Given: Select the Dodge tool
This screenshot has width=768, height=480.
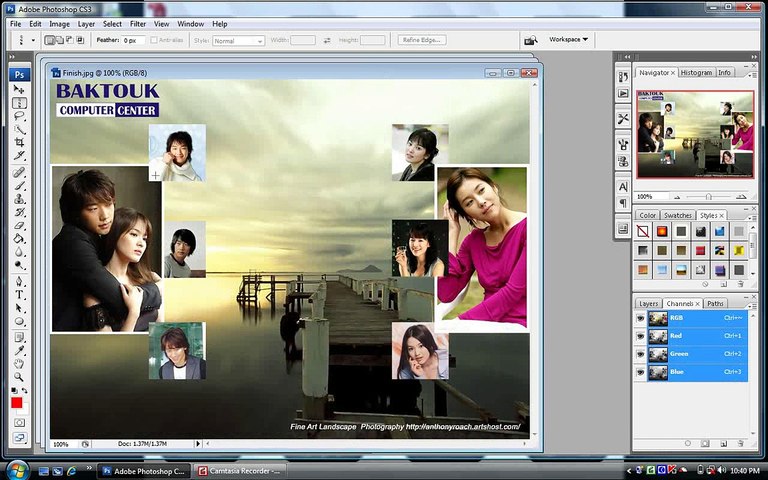Looking at the screenshot, I should click(19, 265).
